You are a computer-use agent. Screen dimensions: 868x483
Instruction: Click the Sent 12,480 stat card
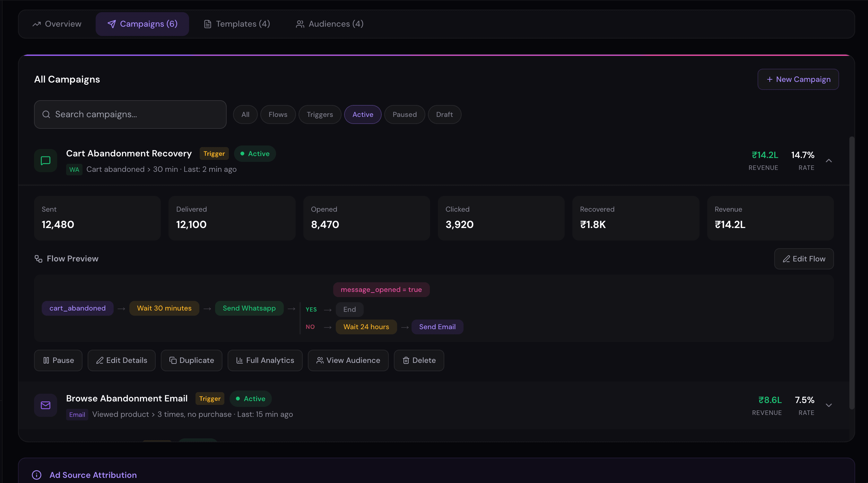97,218
